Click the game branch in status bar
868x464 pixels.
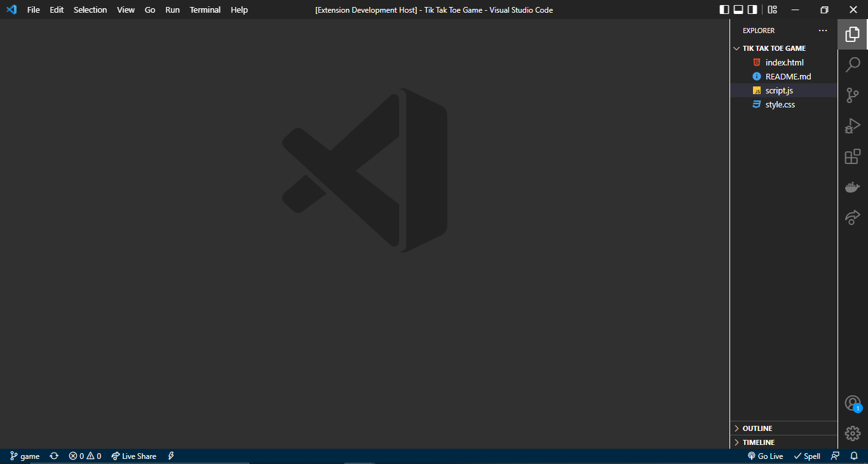[x=25, y=456]
